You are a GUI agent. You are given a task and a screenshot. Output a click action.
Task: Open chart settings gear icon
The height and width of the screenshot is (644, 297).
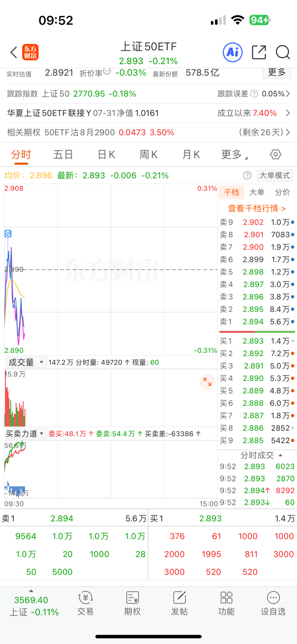[x=275, y=154]
